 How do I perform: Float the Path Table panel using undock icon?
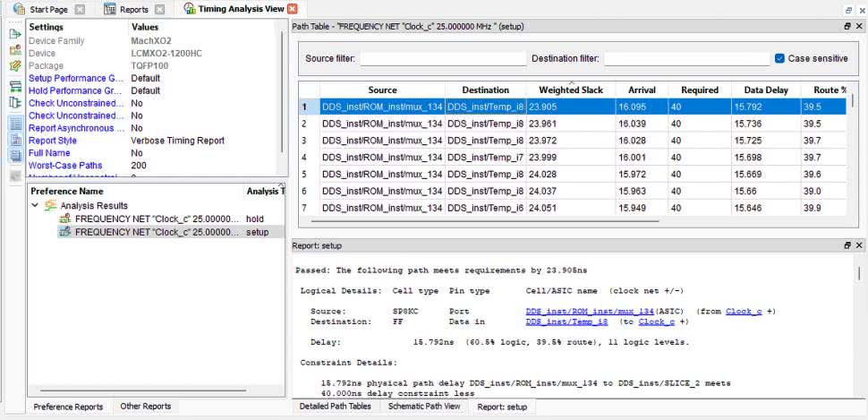(x=847, y=26)
